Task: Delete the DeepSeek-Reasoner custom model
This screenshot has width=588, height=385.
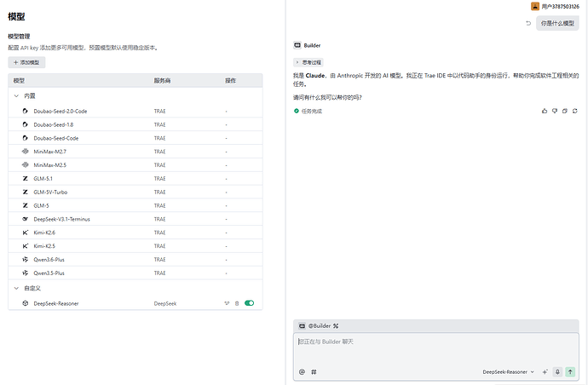Action: click(237, 303)
